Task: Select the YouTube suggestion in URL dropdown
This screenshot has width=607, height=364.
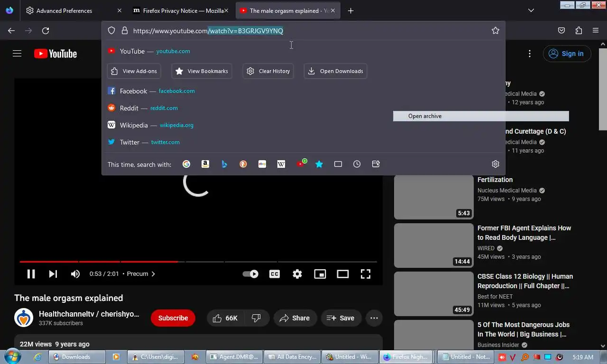Action: pyautogui.click(x=303, y=51)
